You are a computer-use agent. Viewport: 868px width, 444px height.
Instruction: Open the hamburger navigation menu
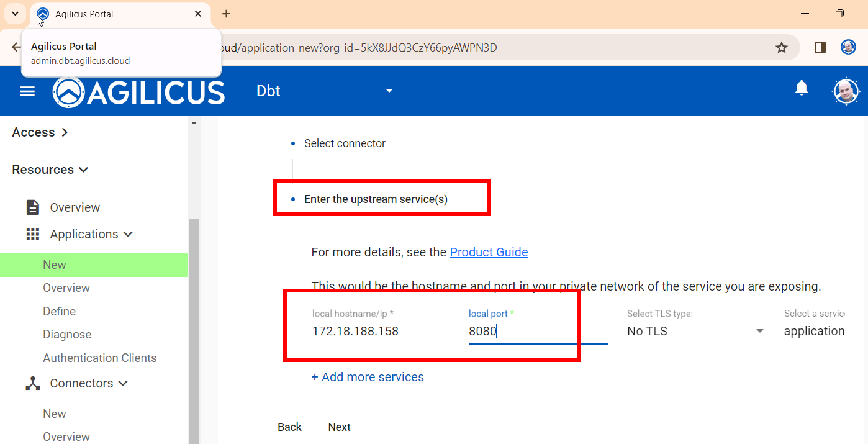pyautogui.click(x=27, y=92)
